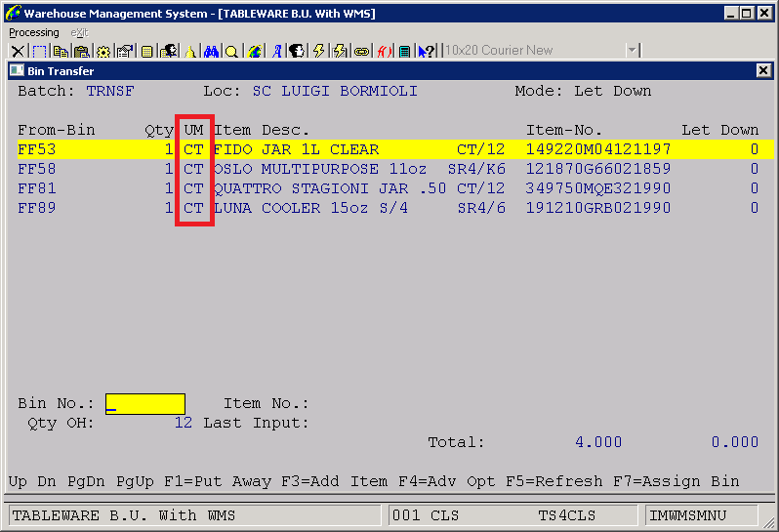Click item number 191210GRB021990
Viewport: 779px width, 532px height.
pos(598,208)
